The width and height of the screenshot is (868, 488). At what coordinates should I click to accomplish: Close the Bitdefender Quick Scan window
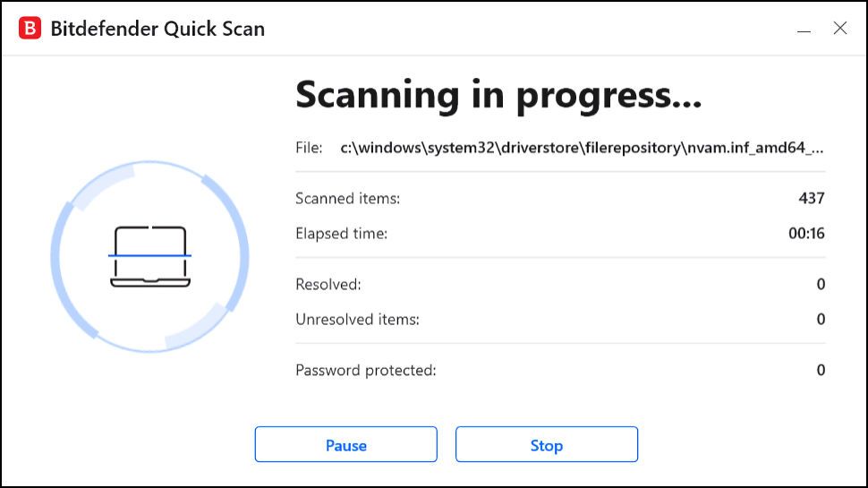pos(840,29)
